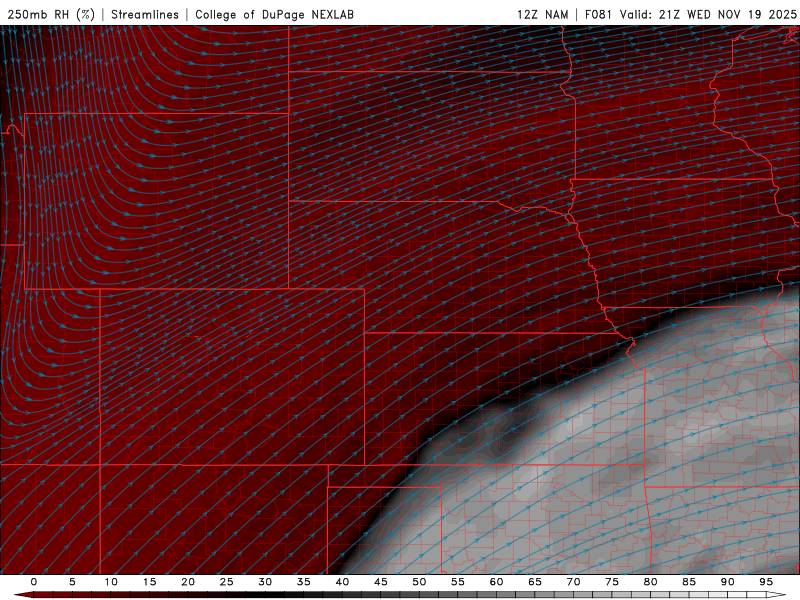Click the colorbar value 70

tap(573, 582)
